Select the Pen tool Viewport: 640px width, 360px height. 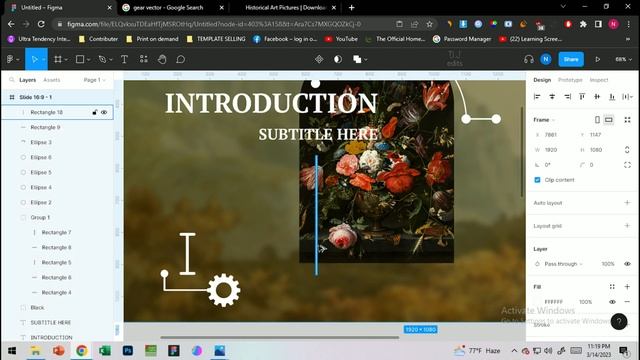(102, 60)
